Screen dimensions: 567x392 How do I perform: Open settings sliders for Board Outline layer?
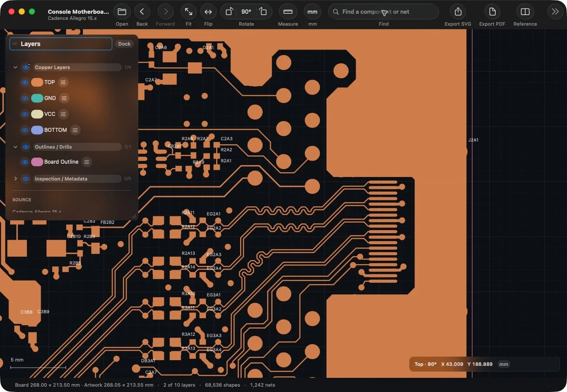[x=87, y=162]
